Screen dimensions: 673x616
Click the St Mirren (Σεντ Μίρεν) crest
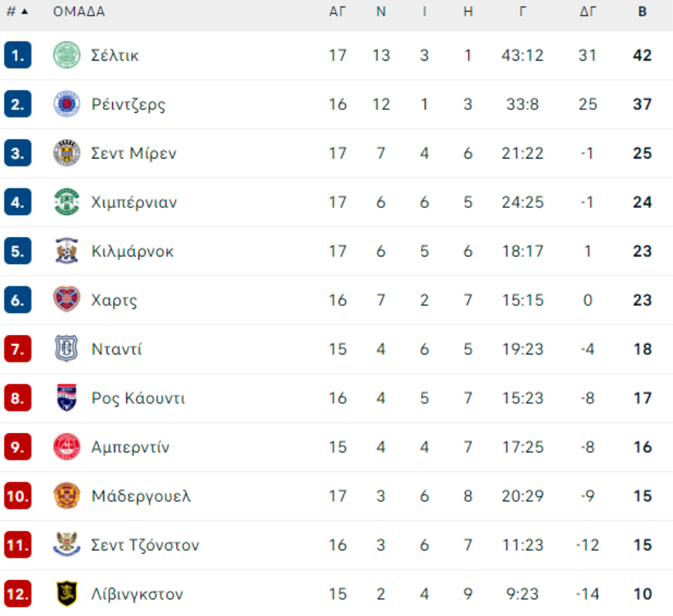67,153
